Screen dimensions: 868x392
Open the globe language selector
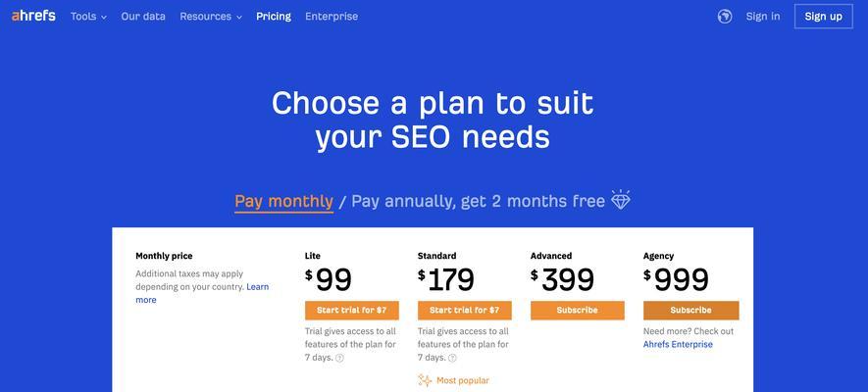point(724,17)
